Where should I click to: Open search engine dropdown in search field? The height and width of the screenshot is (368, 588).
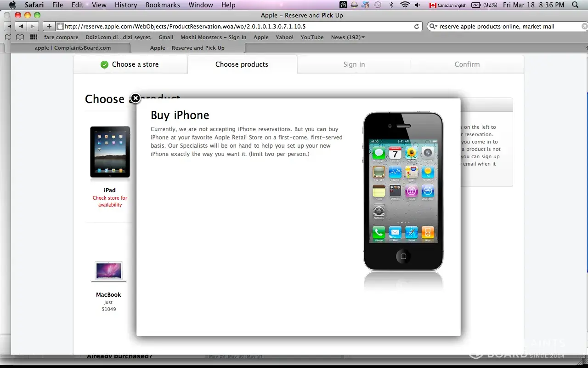pos(433,27)
